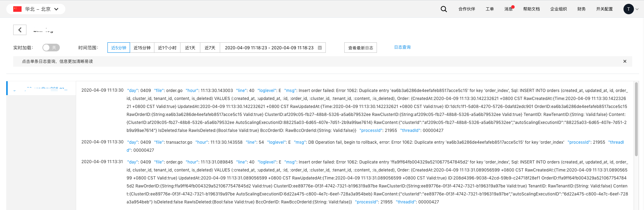Open the 日志查询 link
Screen dimensions: 644x210
tap(402, 47)
